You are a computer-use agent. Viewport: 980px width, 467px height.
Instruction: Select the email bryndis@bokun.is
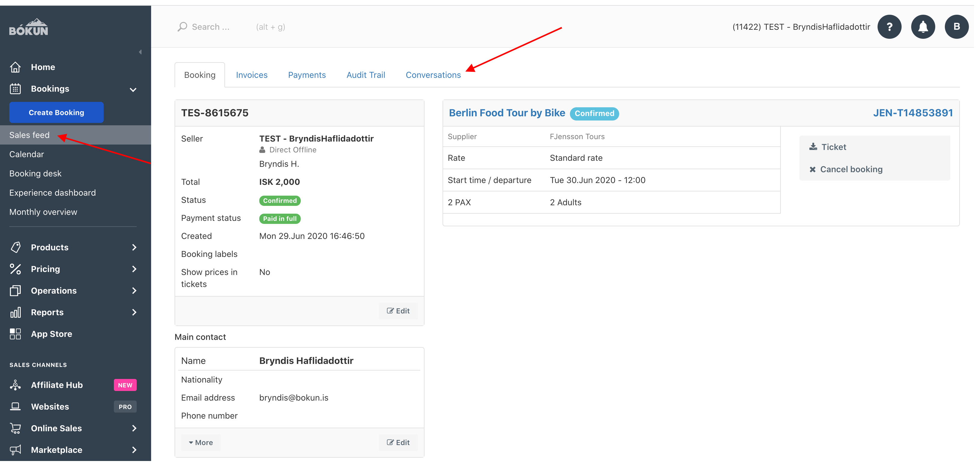[294, 398]
